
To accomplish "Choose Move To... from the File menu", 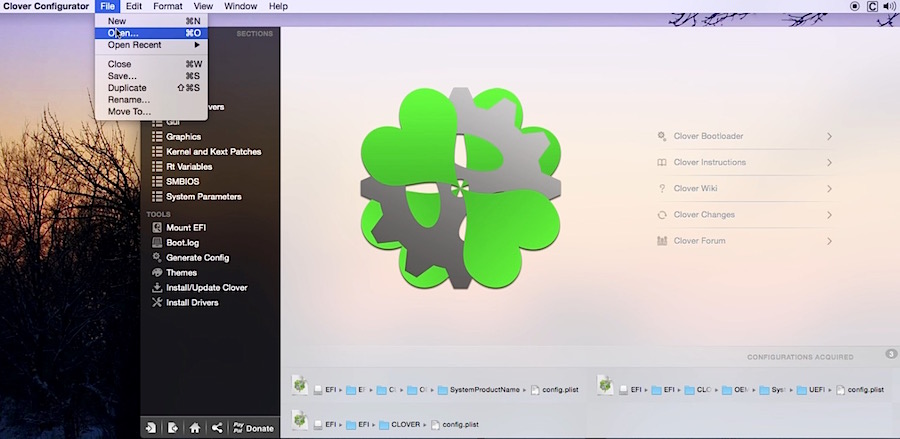I will point(152,112).
